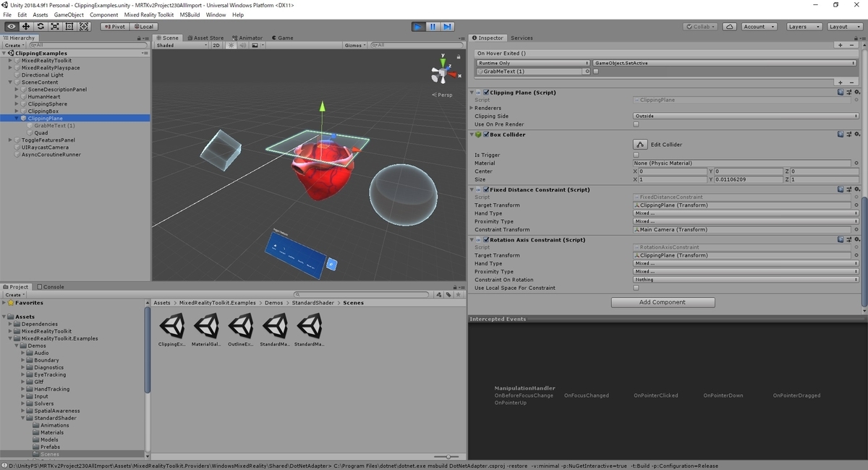The height and width of the screenshot is (470, 868).
Task: Open GameObject.SetActive function dropdown
Action: (726, 63)
